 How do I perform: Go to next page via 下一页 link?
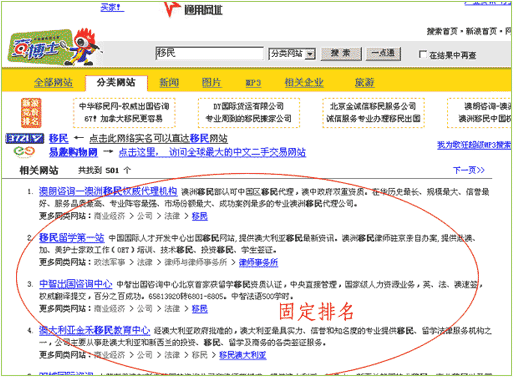468,170
